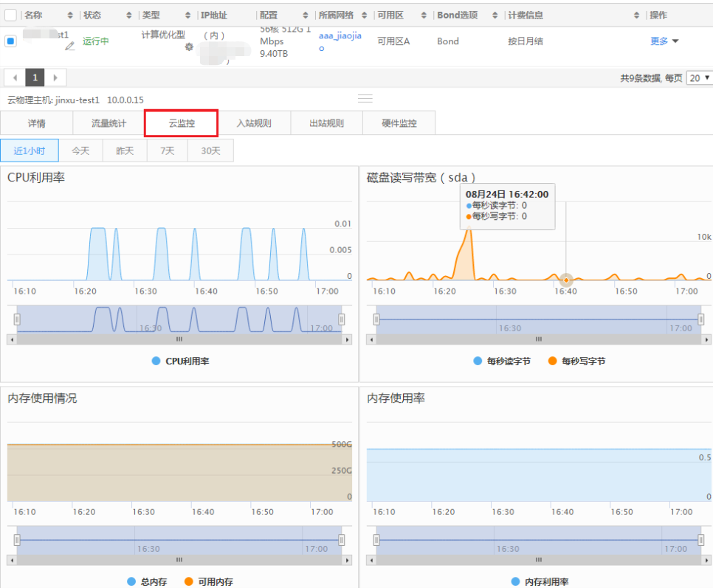Image resolution: width=713 pixels, height=588 pixels.
Task: Select the 7天 time range button
Action: click(168, 151)
